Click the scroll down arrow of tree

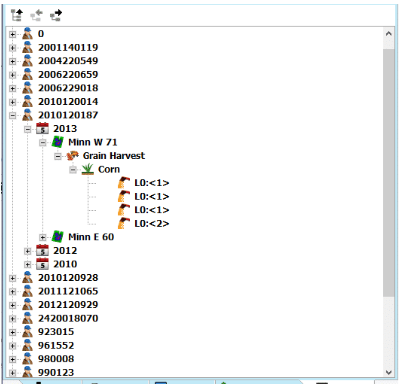[x=388, y=372]
